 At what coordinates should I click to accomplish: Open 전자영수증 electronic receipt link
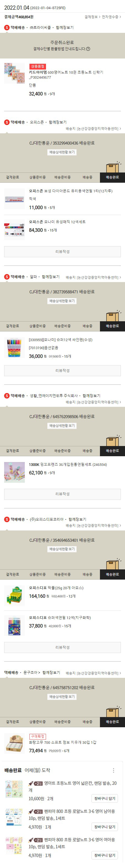(x=111, y=17)
